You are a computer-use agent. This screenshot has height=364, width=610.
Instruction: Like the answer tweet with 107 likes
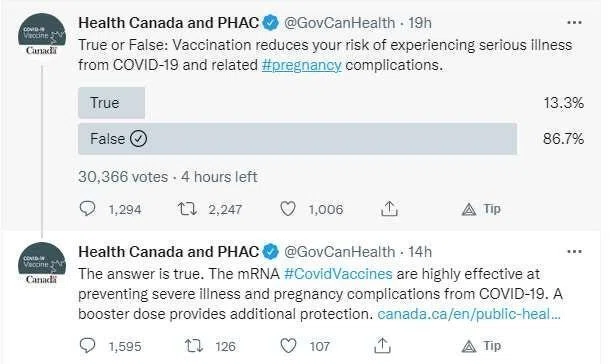point(288,346)
